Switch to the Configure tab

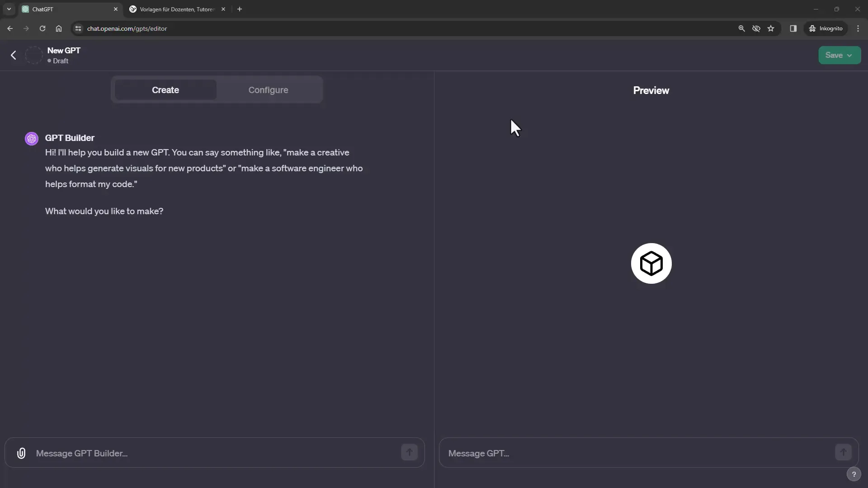(x=268, y=90)
